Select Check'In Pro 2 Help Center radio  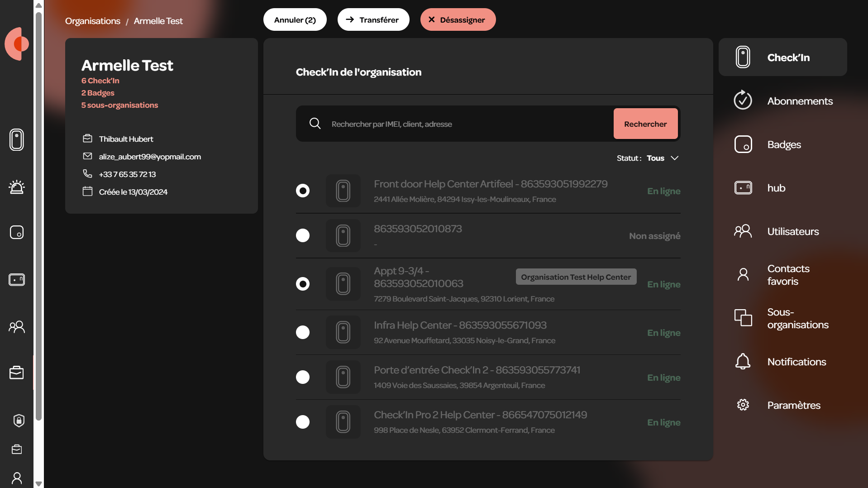pyautogui.click(x=303, y=422)
